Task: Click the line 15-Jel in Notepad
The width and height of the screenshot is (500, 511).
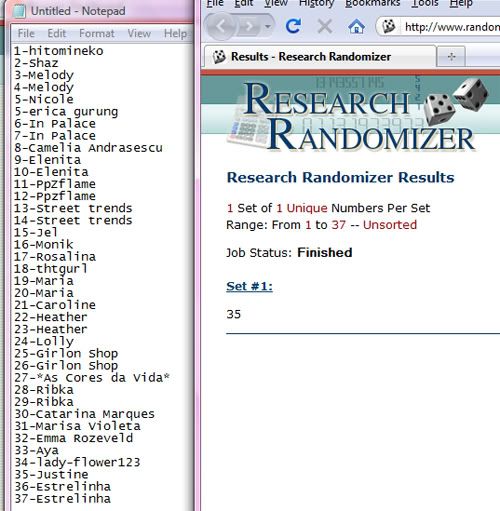Action: pos(36,232)
